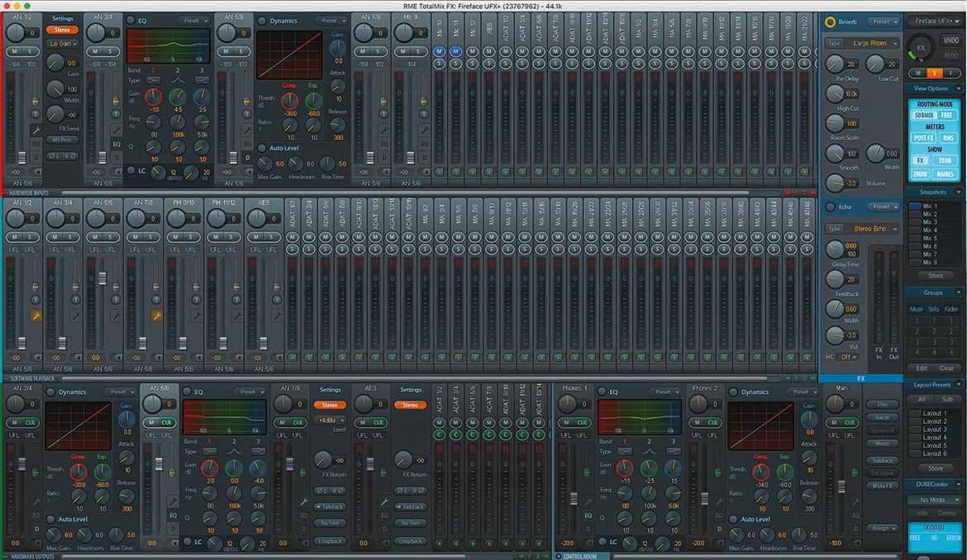Click the Main output fader handle

[x=841, y=486]
